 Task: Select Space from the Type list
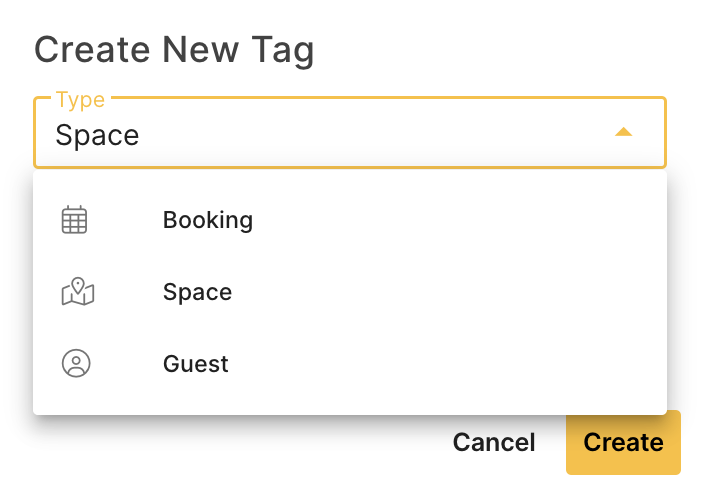click(x=198, y=292)
